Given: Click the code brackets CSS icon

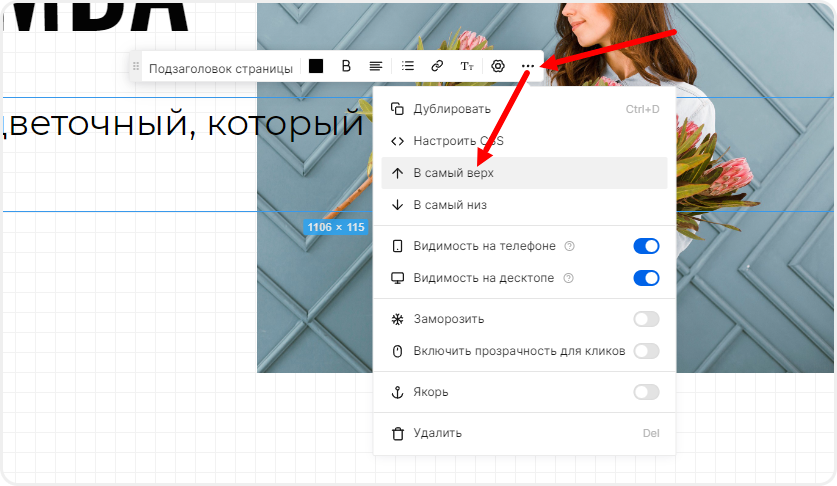Looking at the screenshot, I should coord(397,141).
